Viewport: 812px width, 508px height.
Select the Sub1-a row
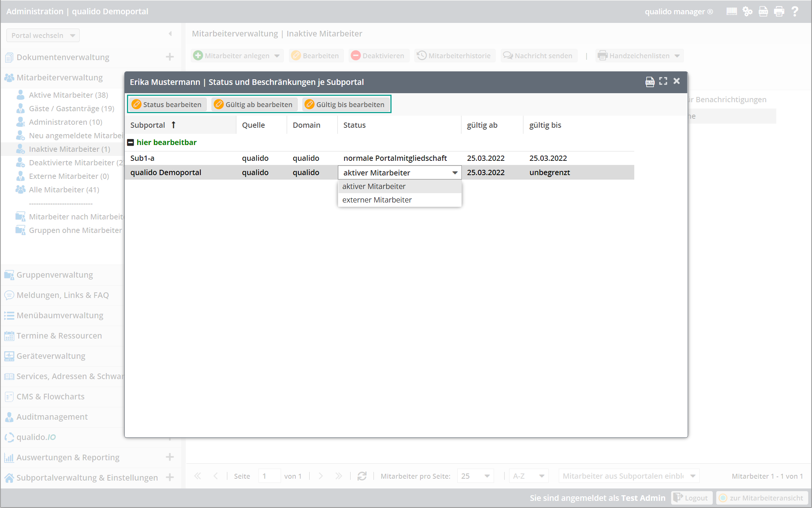(380, 158)
